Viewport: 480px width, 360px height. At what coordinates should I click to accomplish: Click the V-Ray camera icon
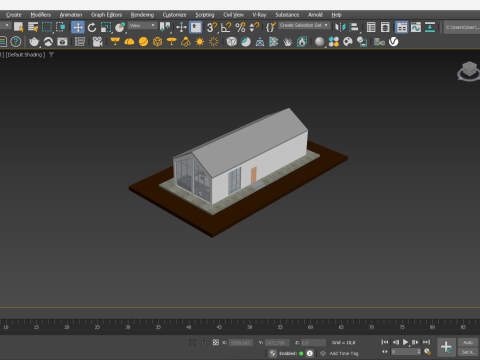pyautogui.click(x=97, y=42)
